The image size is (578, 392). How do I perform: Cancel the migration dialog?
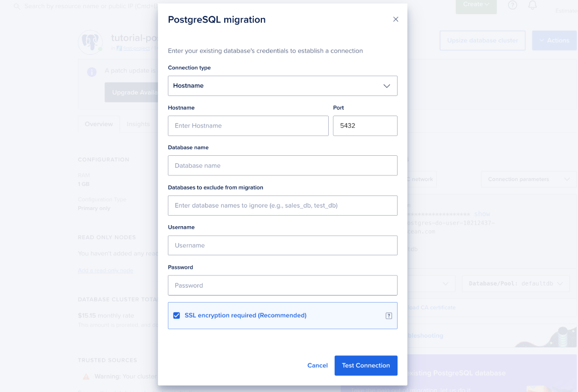tap(317, 365)
